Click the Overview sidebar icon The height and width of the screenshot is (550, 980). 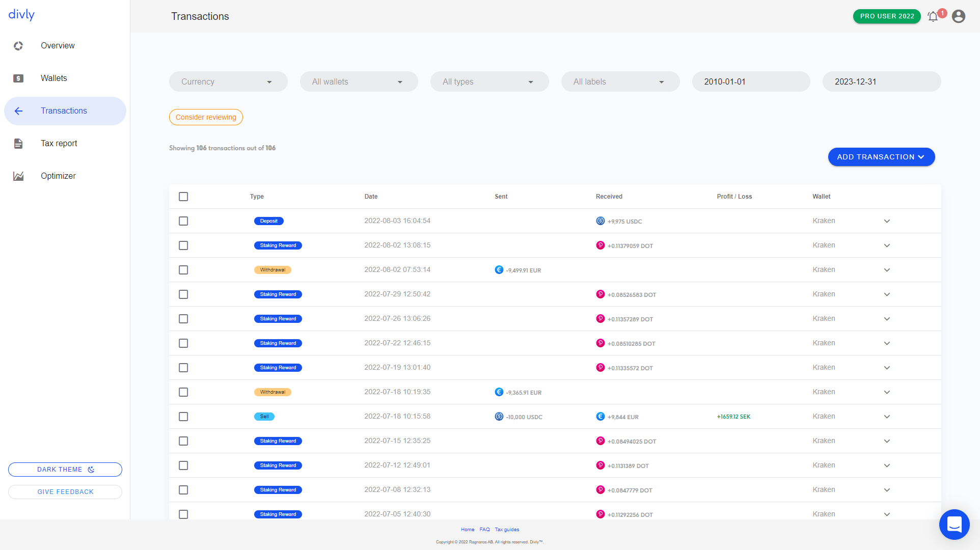click(x=19, y=45)
